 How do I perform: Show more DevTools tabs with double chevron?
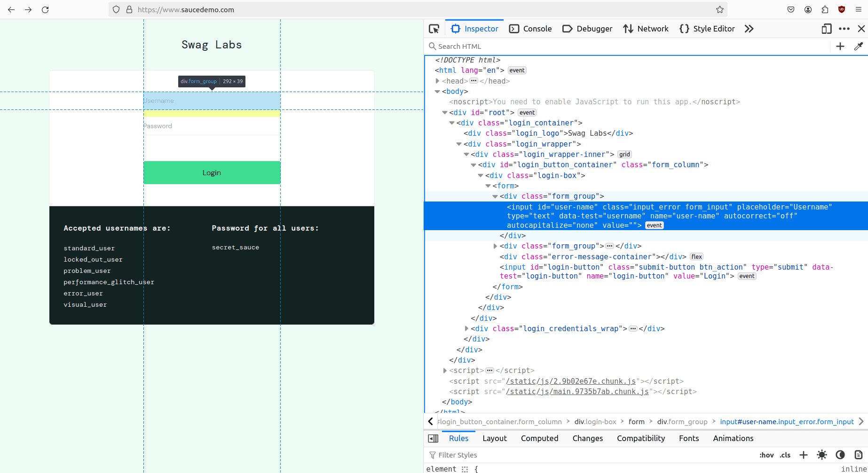pos(749,29)
